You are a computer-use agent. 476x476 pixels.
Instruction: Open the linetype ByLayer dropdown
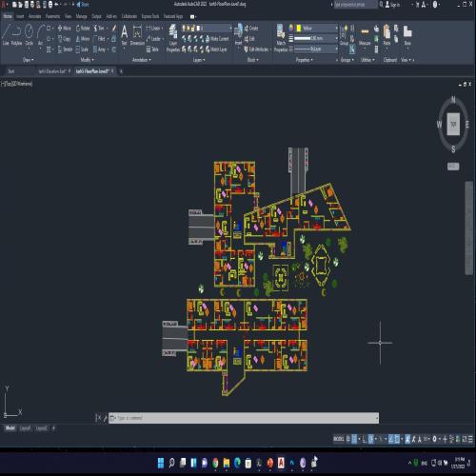(x=316, y=49)
